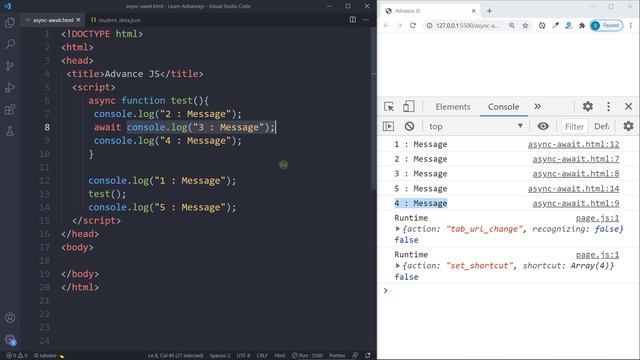
Task: Open the Chrome Extensions puzzle icon
Action: pyautogui.click(x=582, y=25)
